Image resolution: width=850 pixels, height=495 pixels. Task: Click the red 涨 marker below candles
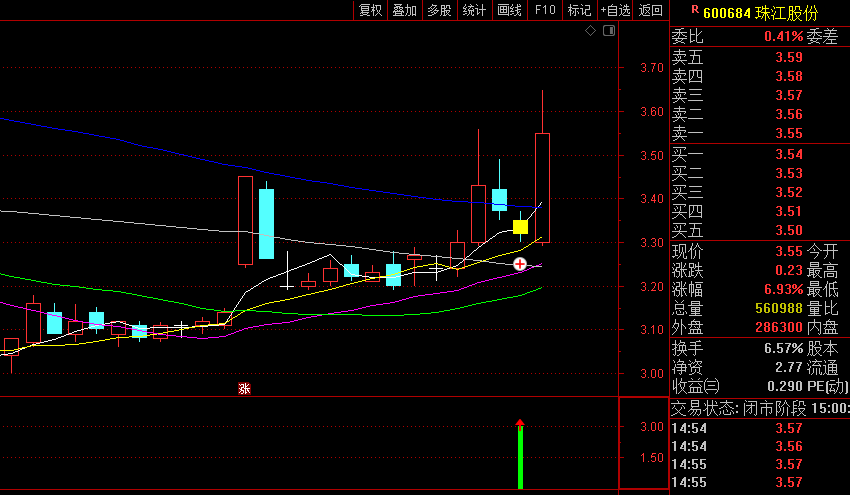(244, 388)
